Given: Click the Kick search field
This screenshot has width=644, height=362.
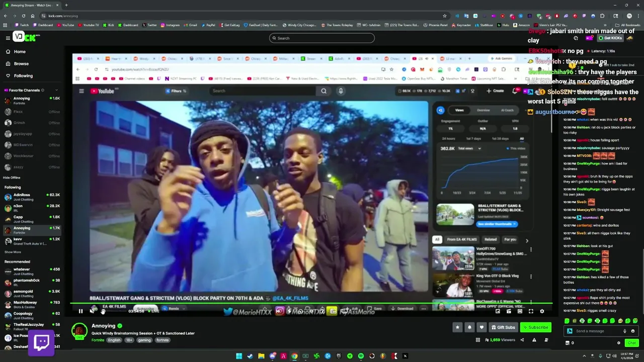Looking at the screenshot, I should 322,38.
